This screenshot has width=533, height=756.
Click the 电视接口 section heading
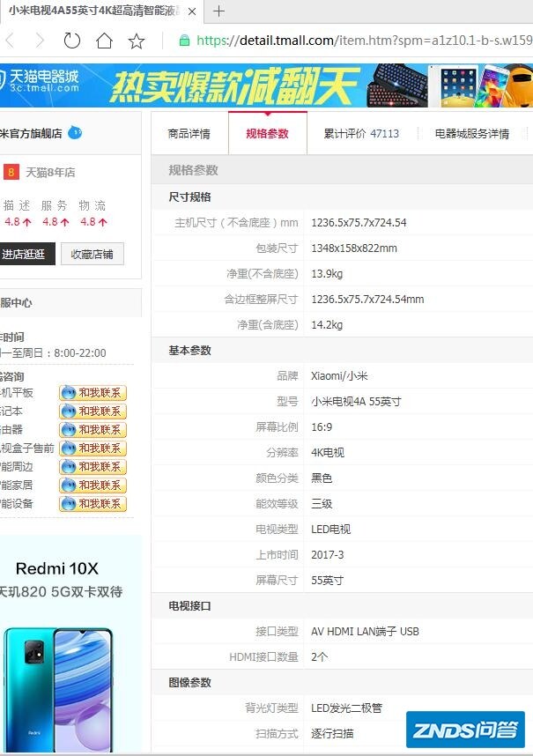[x=189, y=606]
